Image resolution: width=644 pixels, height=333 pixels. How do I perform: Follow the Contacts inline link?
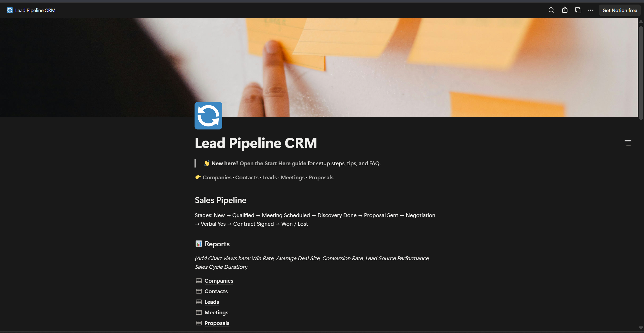(x=247, y=178)
